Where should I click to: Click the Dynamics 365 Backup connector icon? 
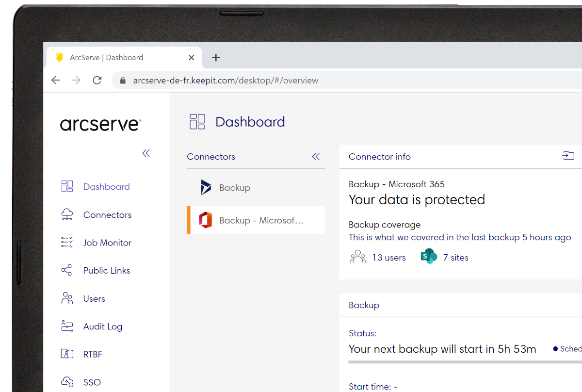[x=206, y=187]
